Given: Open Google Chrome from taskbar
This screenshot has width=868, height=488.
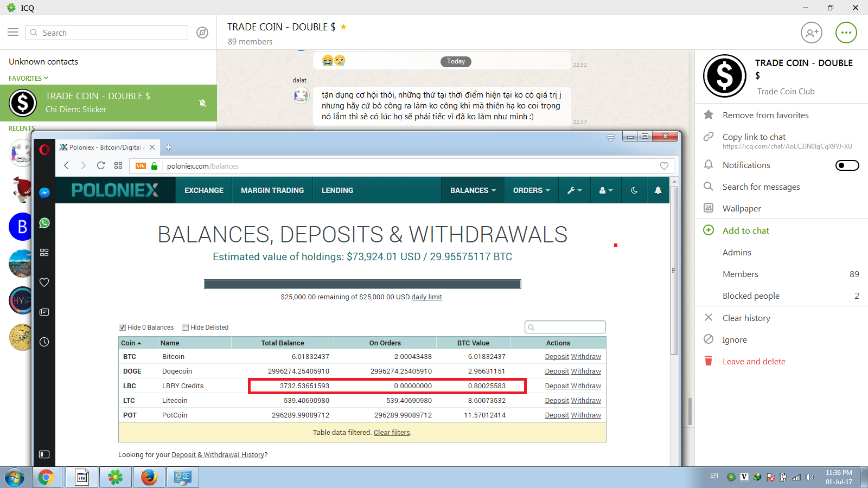Looking at the screenshot, I should point(46,477).
